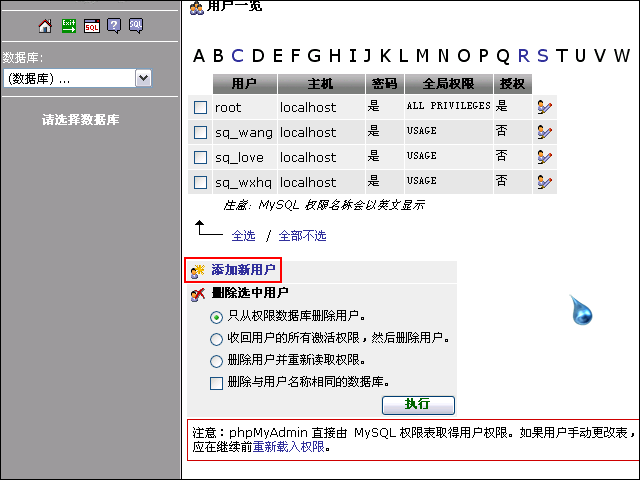Image resolution: width=640 pixels, height=480 pixels.
Task: Click the username text sq_love
Action: [239, 158]
